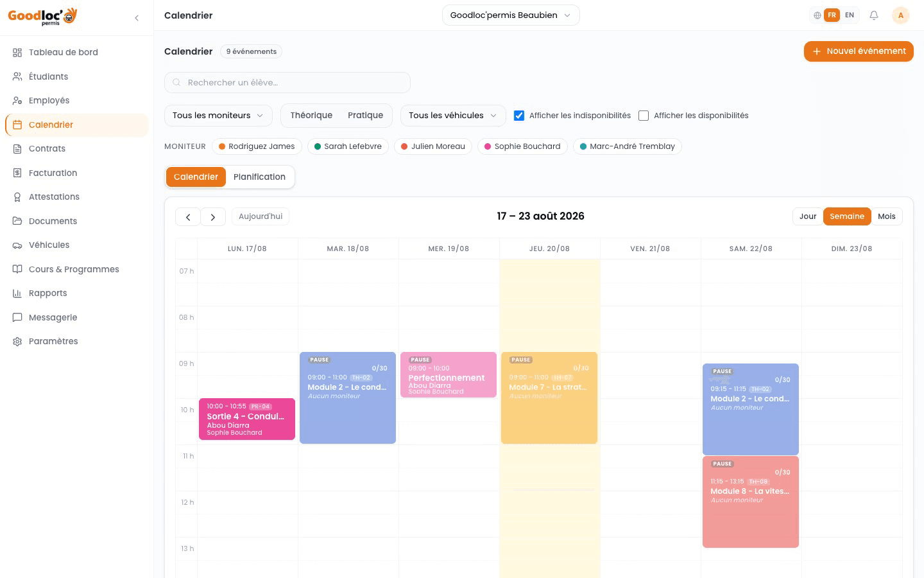The image size is (924, 578).
Task: Filter by monitor Rodriguez James
Action: pos(257,146)
